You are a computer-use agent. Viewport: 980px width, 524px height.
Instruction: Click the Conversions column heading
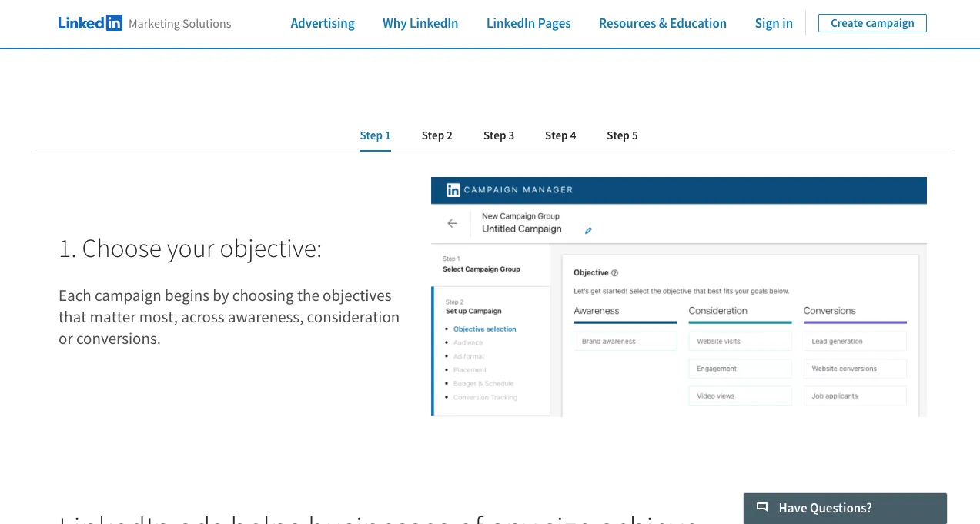click(830, 311)
